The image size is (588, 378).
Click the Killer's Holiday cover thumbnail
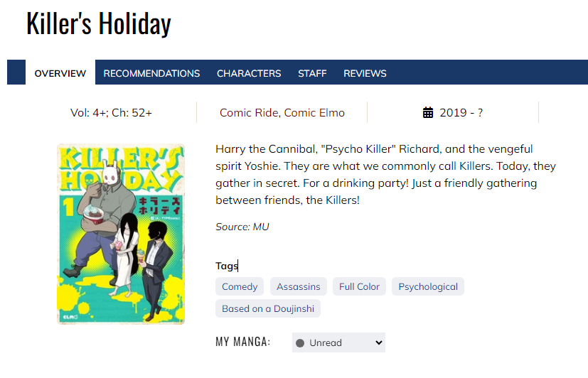121,234
